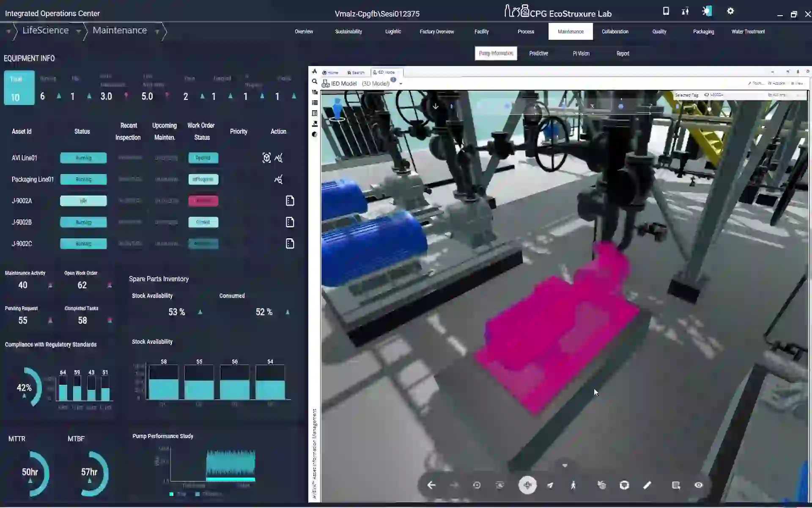Open the leftmost breadcrumb root dropdown arrow

click(x=8, y=31)
